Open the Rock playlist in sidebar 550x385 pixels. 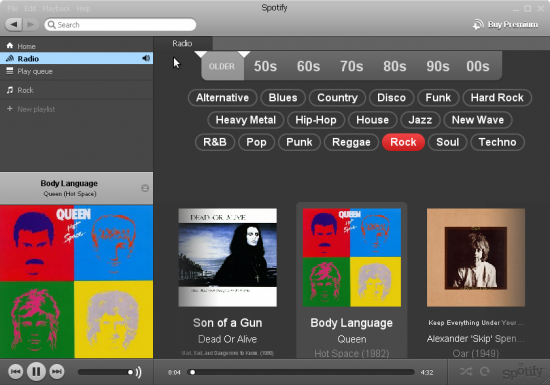point(76,90)
